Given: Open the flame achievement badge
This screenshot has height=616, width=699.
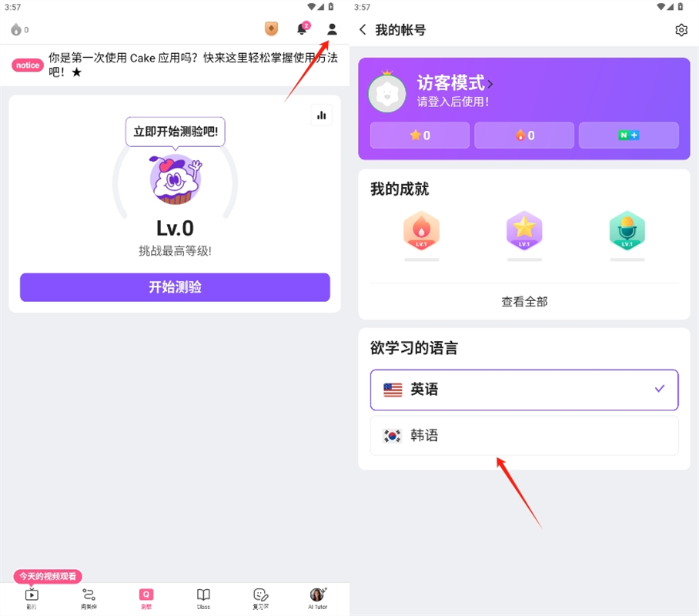Looking at the screenshot, I should 421,230.
